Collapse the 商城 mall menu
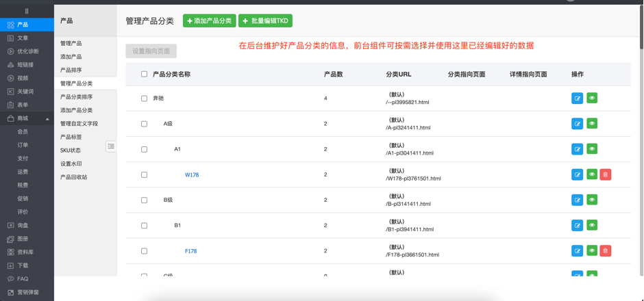This screenshot has width=644, height=301. tap(27, 118)
